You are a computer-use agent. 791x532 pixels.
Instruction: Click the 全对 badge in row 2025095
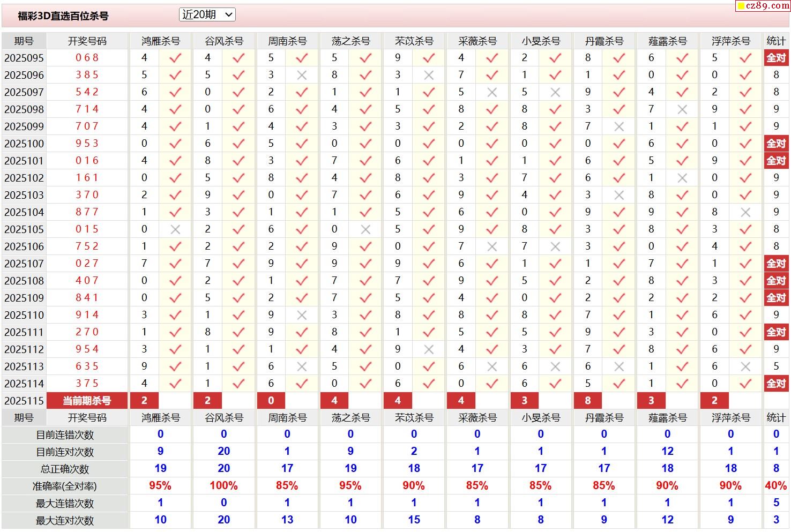[776, 58]
